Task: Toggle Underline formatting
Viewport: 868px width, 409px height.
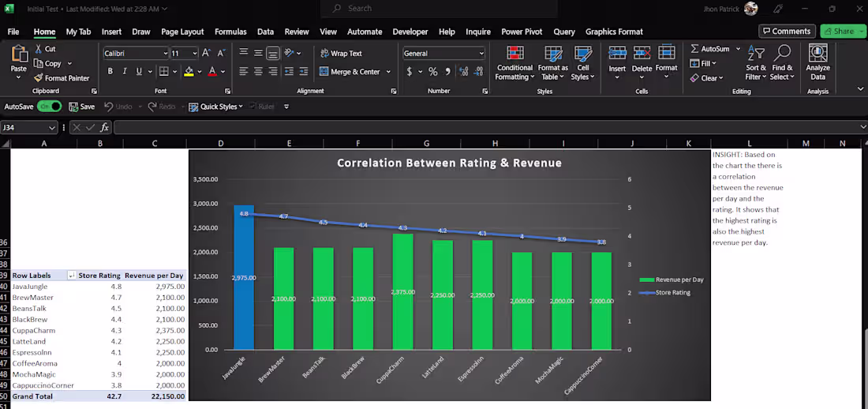Action: tap(138, 72)
